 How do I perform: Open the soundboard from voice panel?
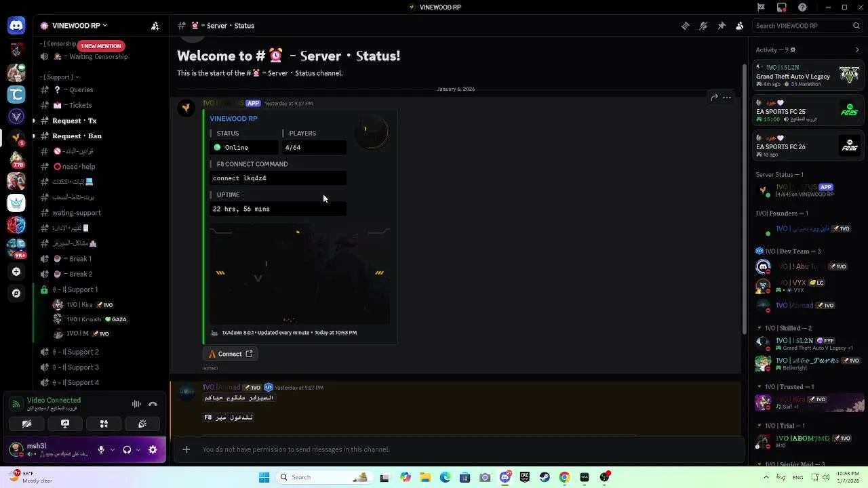click(142, 424)
